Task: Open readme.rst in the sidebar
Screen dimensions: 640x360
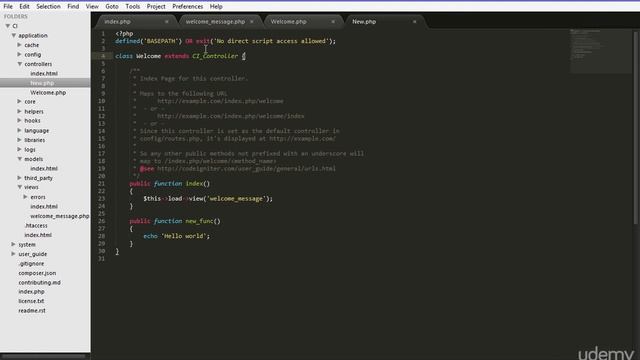Action: click(32, 311)
